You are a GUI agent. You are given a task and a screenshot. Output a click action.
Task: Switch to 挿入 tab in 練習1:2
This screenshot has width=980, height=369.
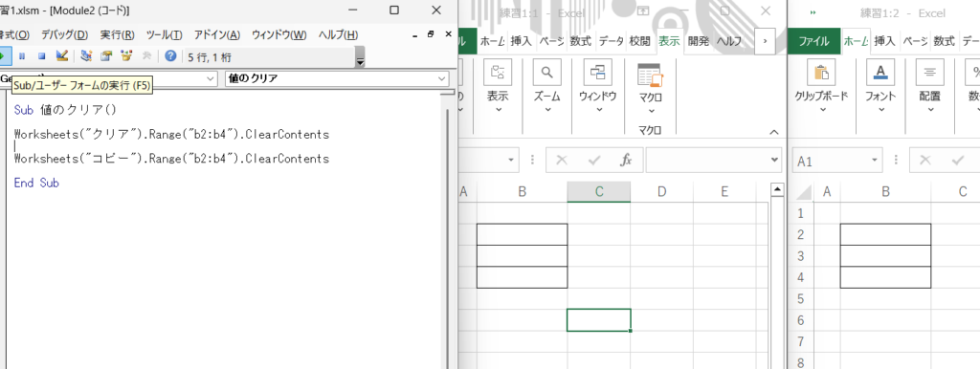[x=883, y=42]
